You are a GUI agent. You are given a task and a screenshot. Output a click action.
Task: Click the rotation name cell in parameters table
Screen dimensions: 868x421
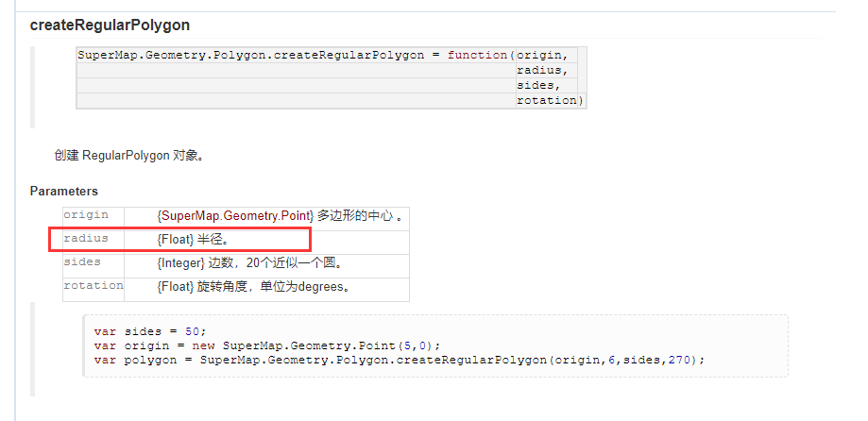[x=94, y=290]
